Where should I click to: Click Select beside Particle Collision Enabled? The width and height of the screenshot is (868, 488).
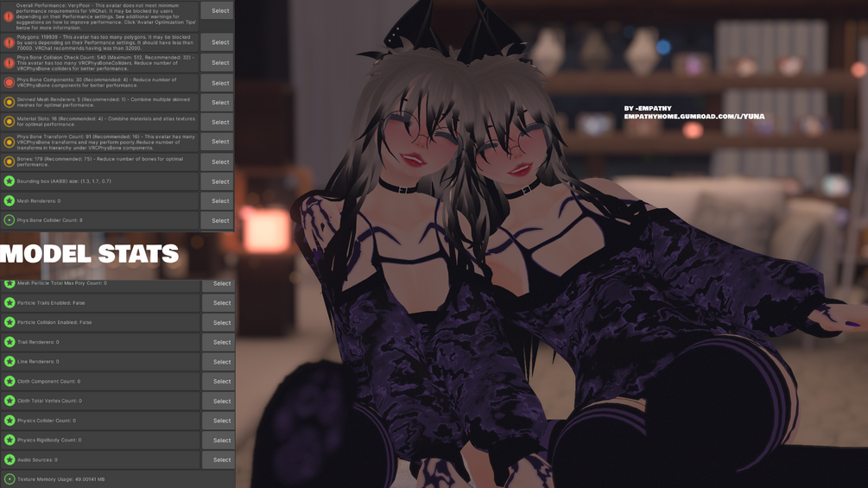(219, 322)
